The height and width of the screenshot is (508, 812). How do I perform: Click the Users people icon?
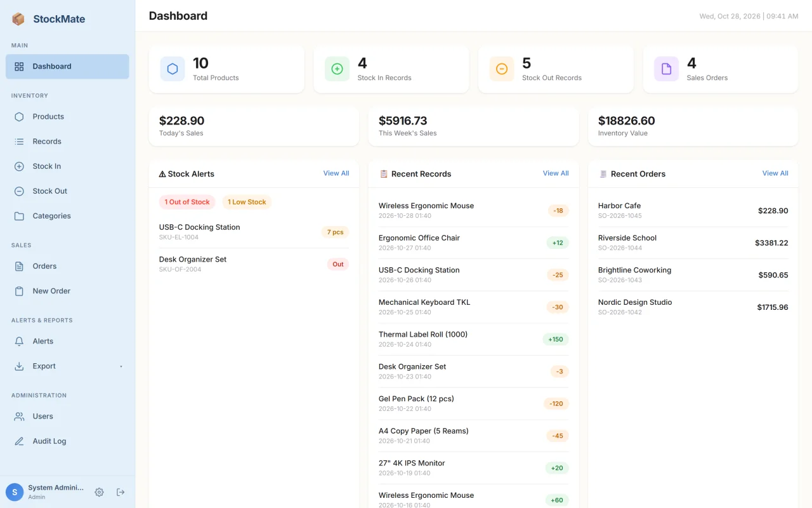pos(19,417)
